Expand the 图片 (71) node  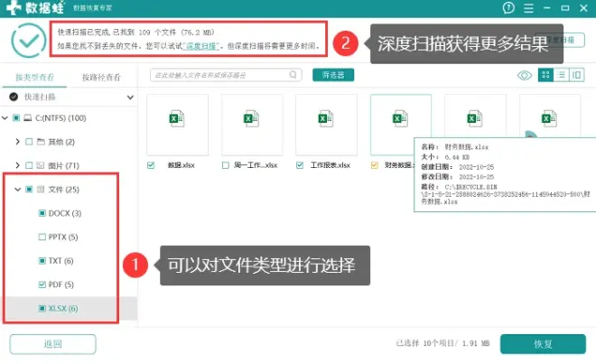coord(17,165)
